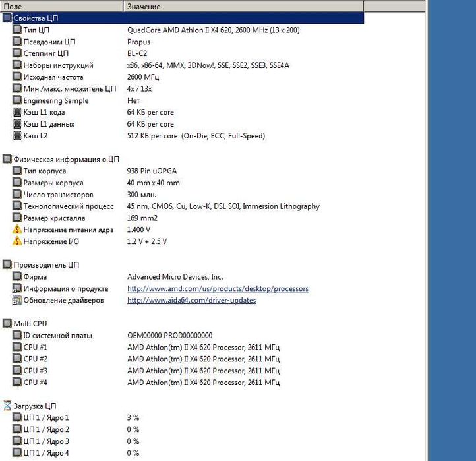The width and height of the screenshot is (476, 461).
Task: Open the amd.com desktop processors link
Action: 218,288
